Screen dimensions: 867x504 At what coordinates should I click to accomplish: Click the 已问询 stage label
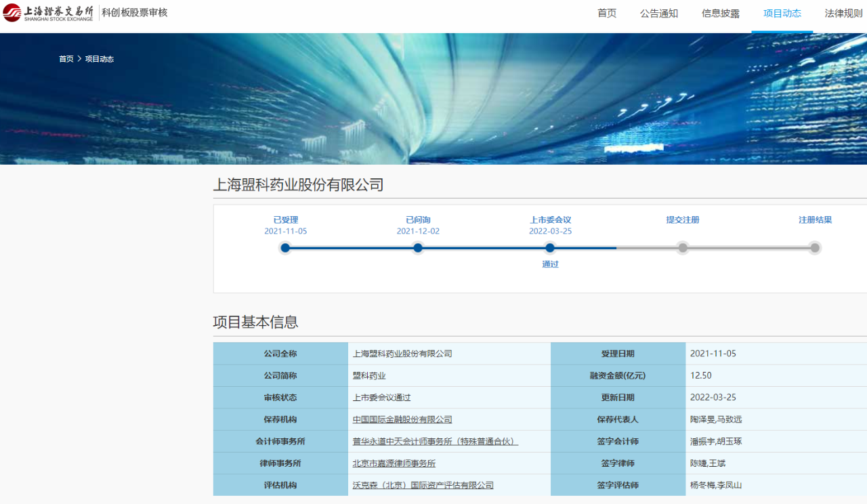(418, 220)
